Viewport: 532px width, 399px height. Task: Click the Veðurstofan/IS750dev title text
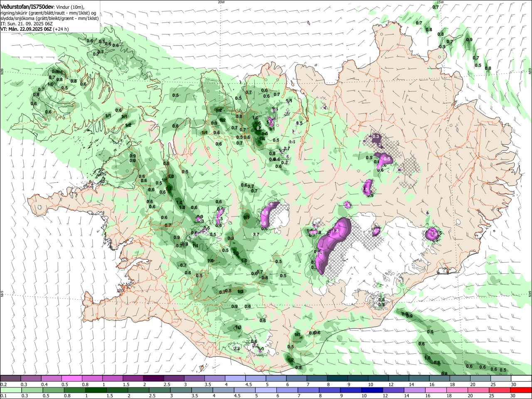[27, 7]
